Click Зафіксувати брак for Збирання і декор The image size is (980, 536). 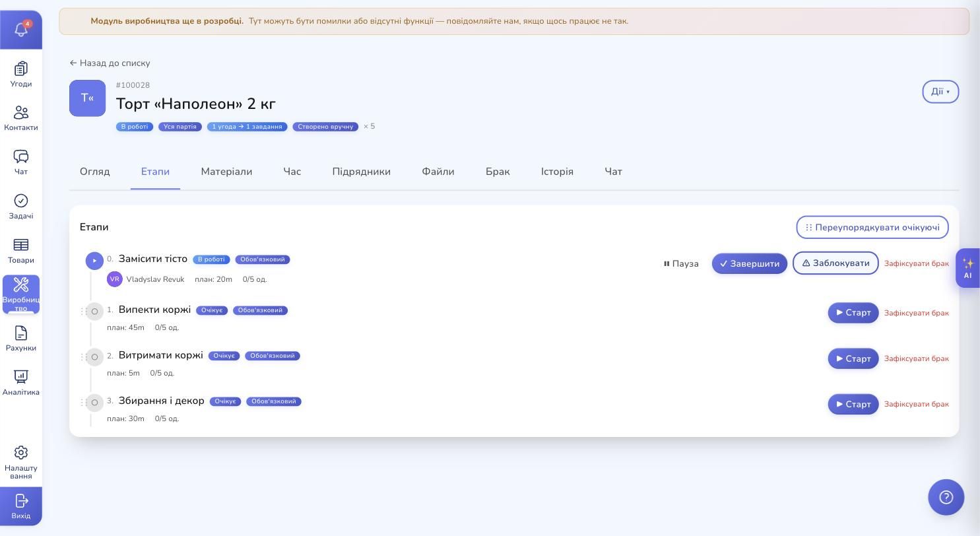click(917, 404)
